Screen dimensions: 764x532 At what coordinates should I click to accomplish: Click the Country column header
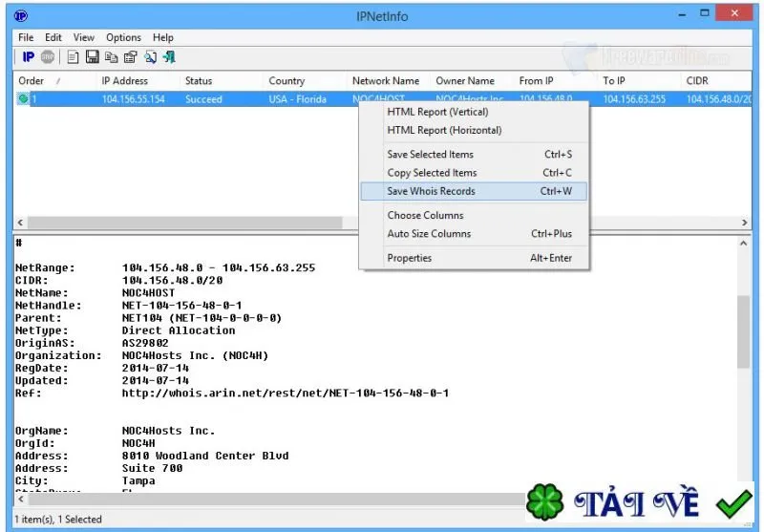pos(305,81)
